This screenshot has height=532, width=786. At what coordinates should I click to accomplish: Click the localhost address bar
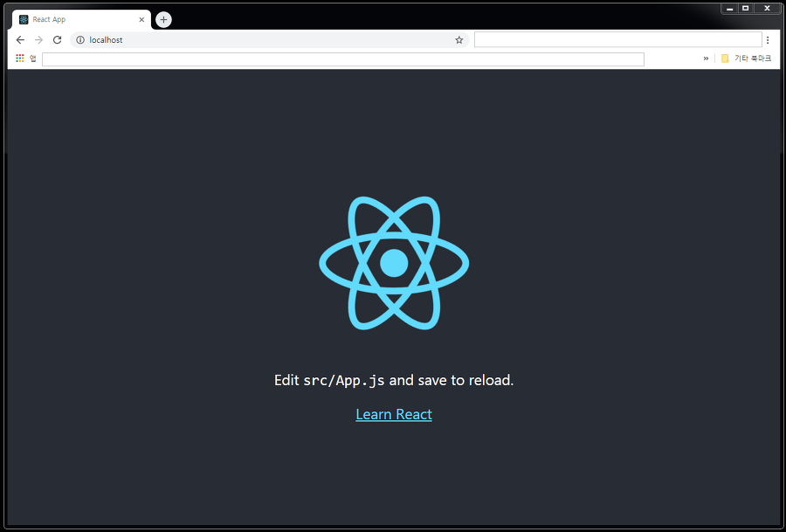270,40
